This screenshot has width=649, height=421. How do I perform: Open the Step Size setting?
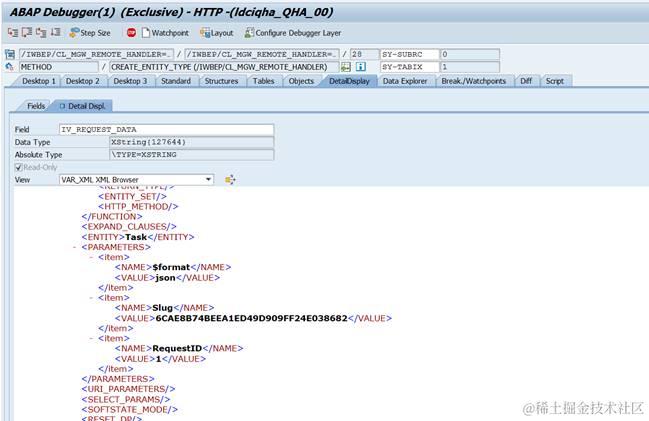pos(90,33)
